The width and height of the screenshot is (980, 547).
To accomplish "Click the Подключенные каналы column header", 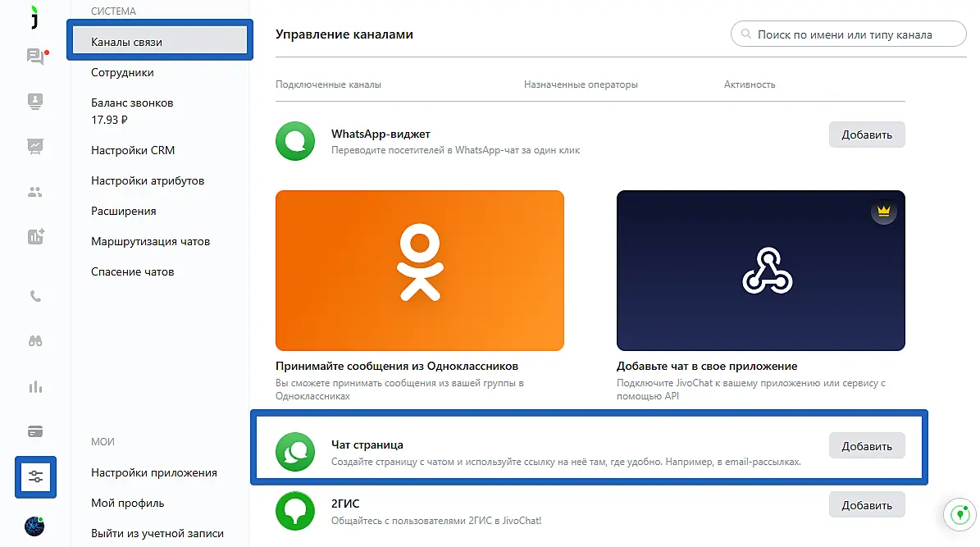I will [328, 84].
